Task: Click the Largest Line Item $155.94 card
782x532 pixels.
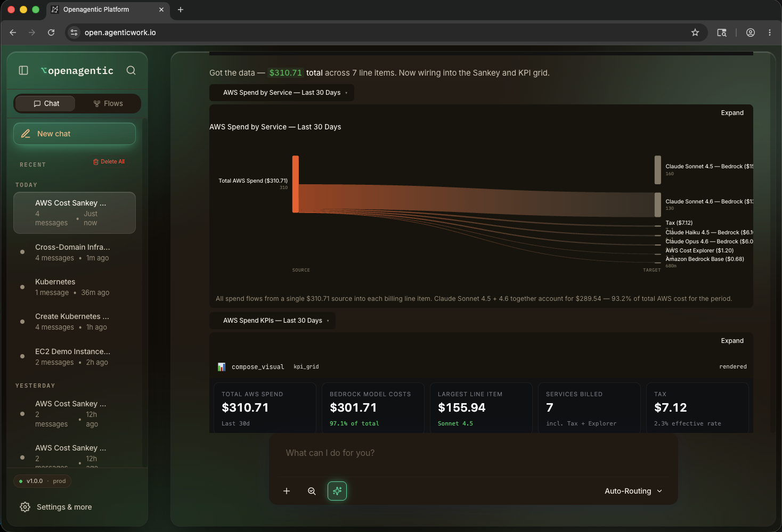Action: pyautogui.click(x=481, y=408)
